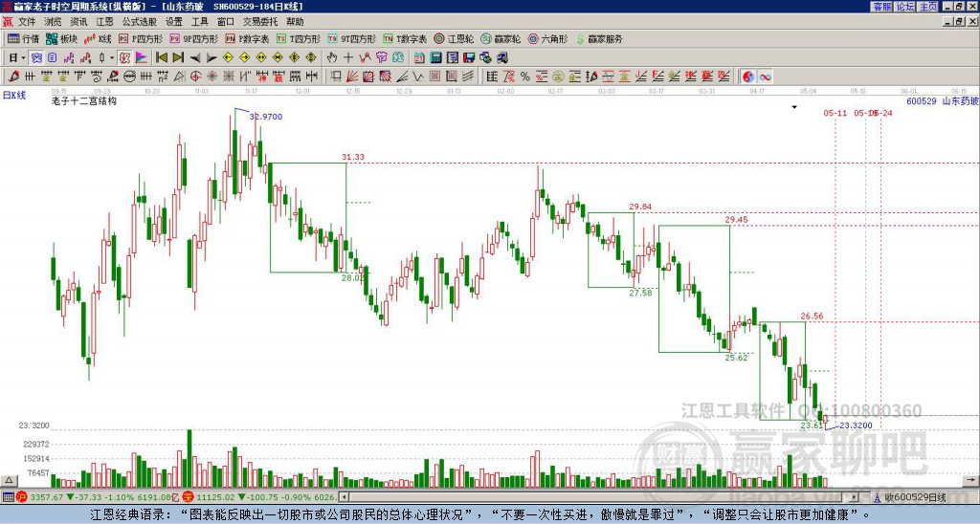980x524 pixels.
Task: Toggle the highlighted 权 adjust button
Action: (124, 58)
